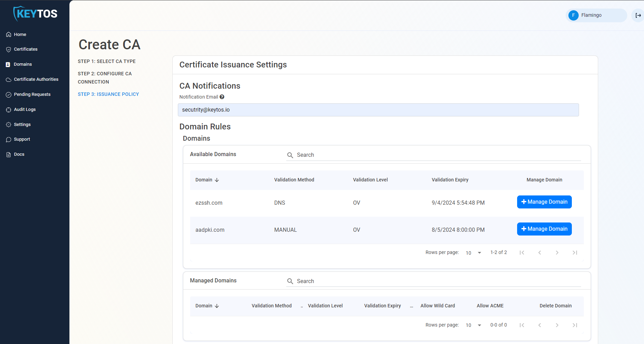
Task: Go to next page in Available Domains
Action: pyautogui.click(x=557, y=253)
